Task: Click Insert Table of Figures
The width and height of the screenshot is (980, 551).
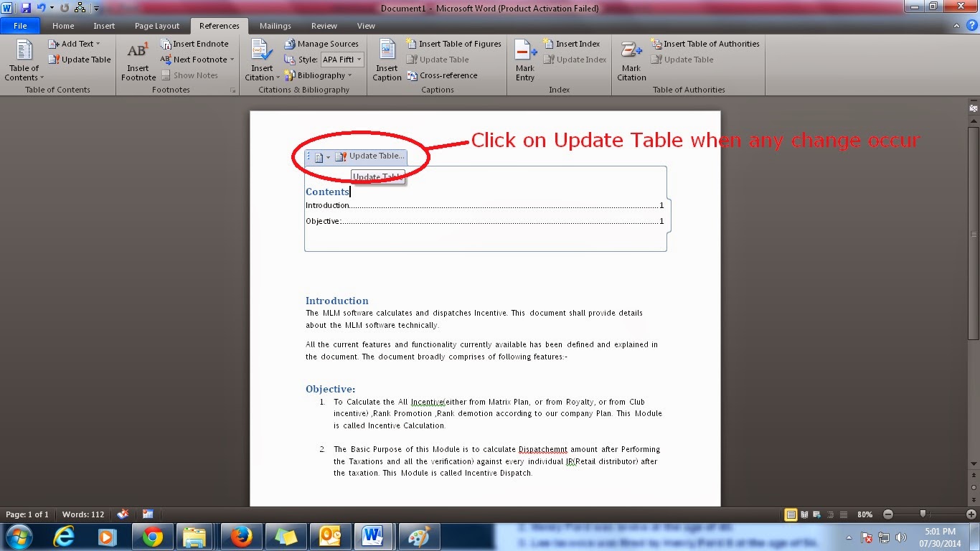Action: 453,44
